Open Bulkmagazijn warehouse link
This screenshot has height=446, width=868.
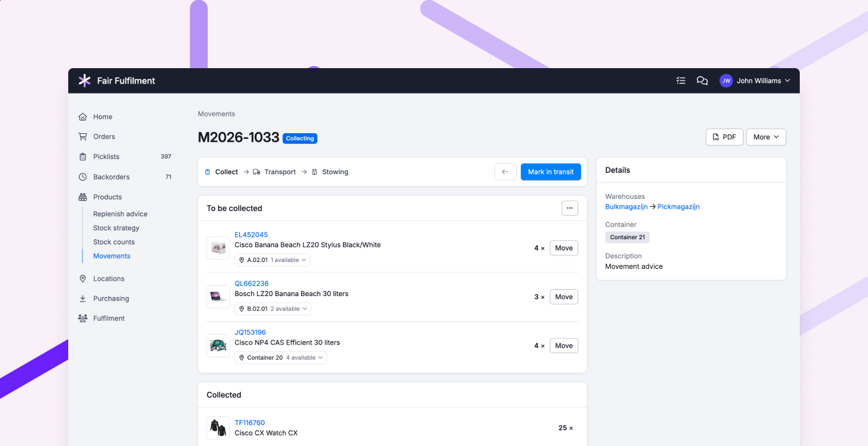pyautogui.click(x=626, y=207)
